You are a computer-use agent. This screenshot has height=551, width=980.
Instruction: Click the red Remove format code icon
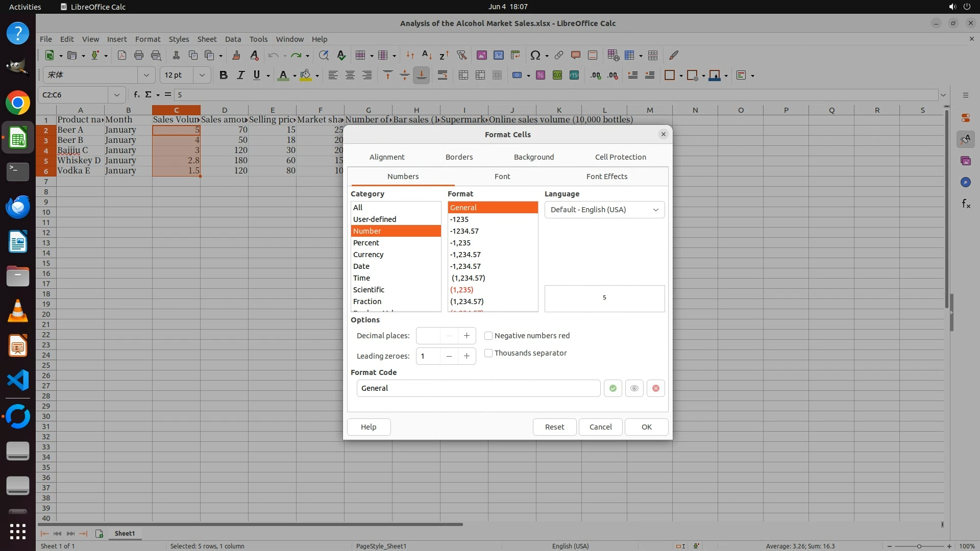tap(655, 388)
